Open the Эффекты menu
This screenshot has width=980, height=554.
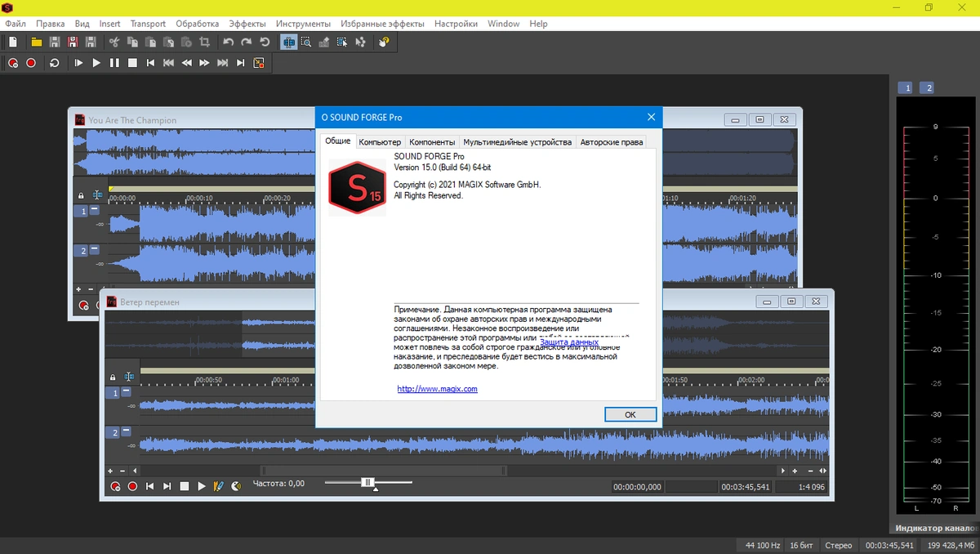click(x=247, y=24)
